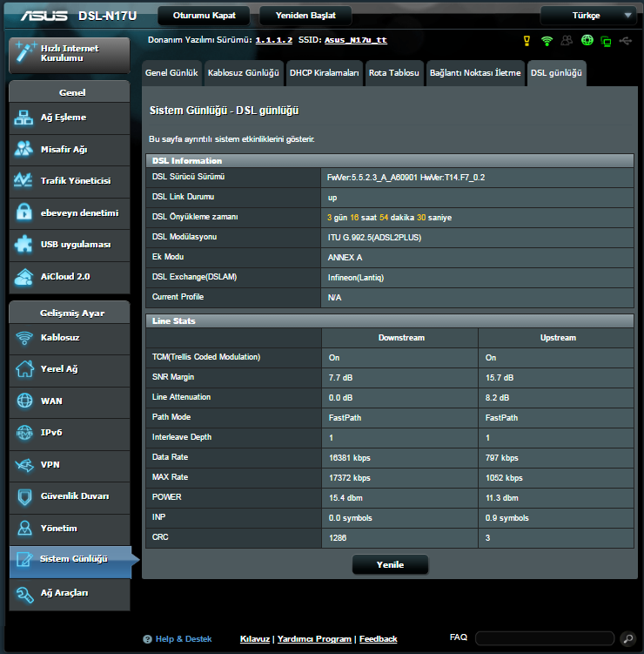This screenshot has height=654, width=644.
Task: Open the SSID Asus_N17u_tt link
Action: coord(356,40)
